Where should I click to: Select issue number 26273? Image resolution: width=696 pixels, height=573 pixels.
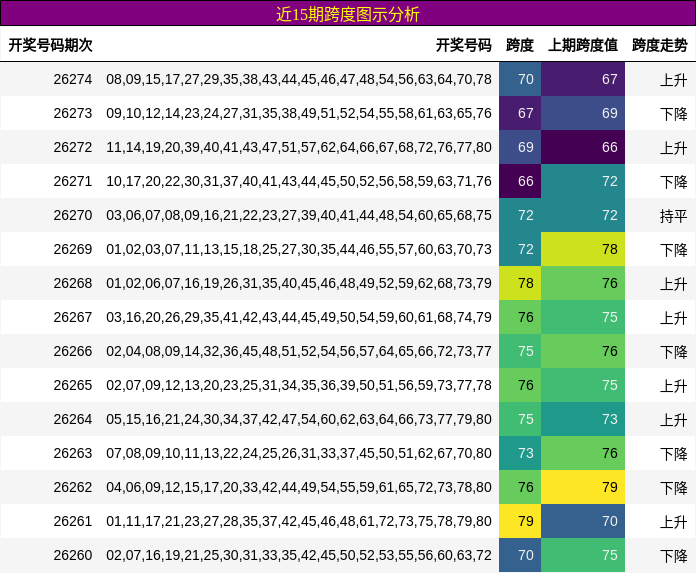click(73, 113)
